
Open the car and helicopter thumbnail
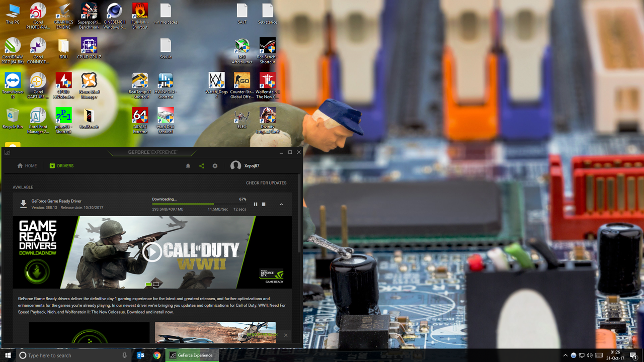215,333
